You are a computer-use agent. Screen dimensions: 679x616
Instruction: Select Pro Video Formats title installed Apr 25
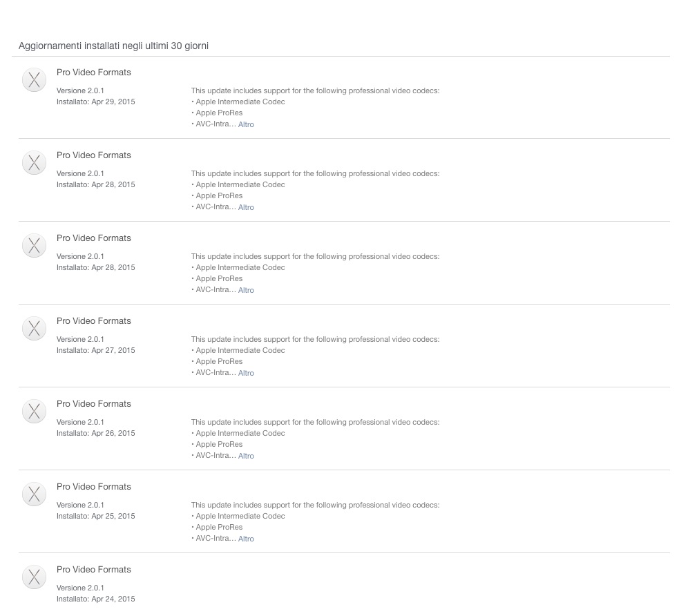click(93, 487)
